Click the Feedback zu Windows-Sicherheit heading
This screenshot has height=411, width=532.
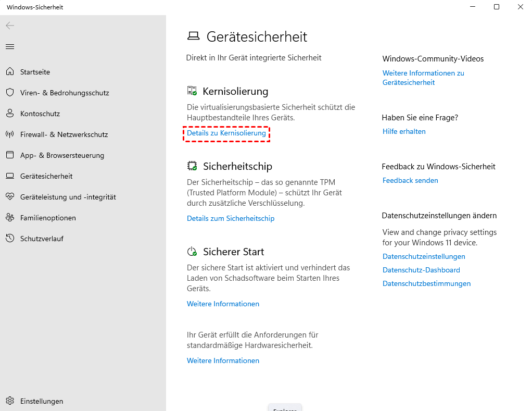[x=438, y=167]
